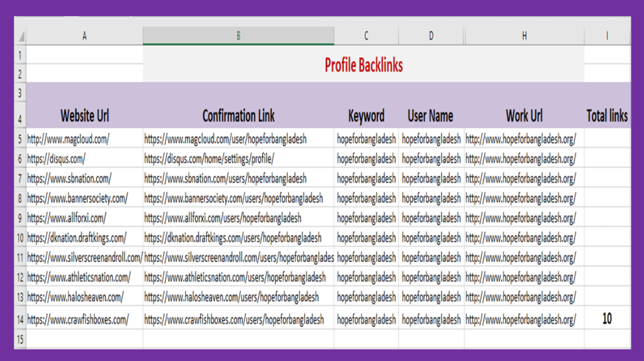
Task: Click the Keyword header cell
Action: 365,116
